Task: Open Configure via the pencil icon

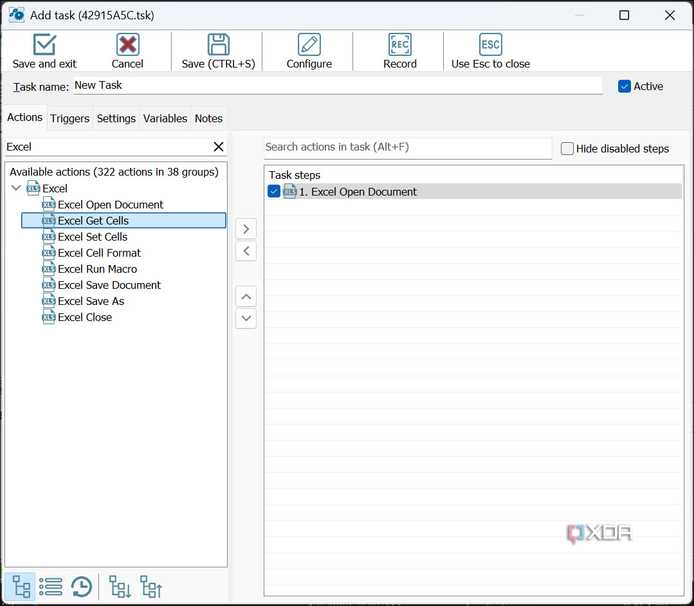Action: pyautogui.click(x=309, y=44)
